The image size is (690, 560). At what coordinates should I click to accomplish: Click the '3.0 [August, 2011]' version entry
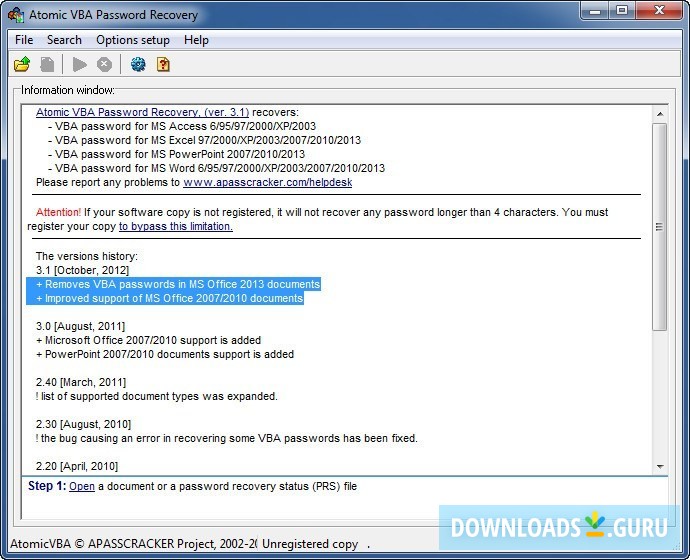coord(81,326)
